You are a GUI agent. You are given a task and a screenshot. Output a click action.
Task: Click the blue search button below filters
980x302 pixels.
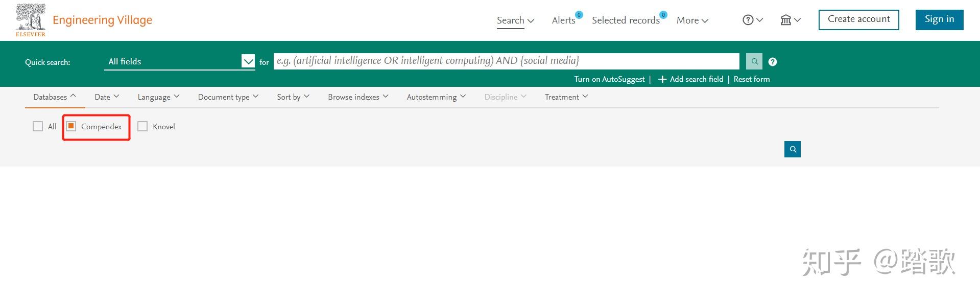[793, 149]
